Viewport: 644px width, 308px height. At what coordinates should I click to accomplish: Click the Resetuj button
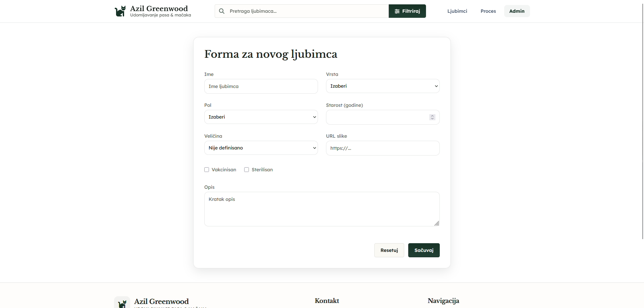click(389, 250)
